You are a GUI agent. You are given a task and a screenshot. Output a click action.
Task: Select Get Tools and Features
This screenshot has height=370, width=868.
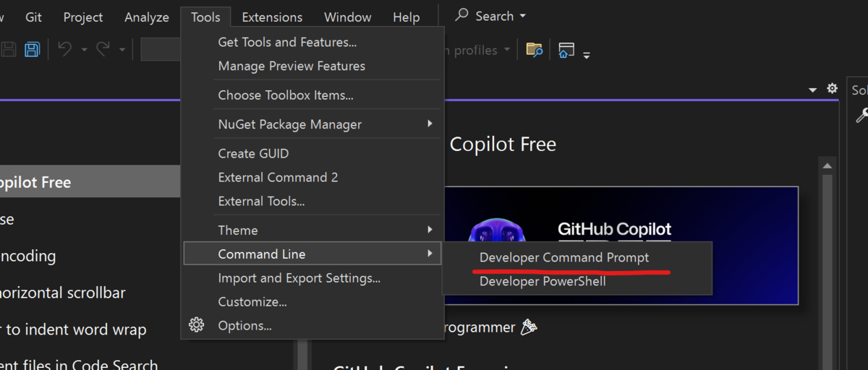click(x=312, y=42)
